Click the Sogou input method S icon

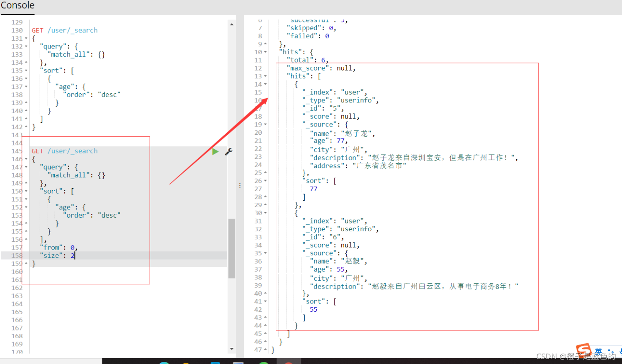point(584,351)
